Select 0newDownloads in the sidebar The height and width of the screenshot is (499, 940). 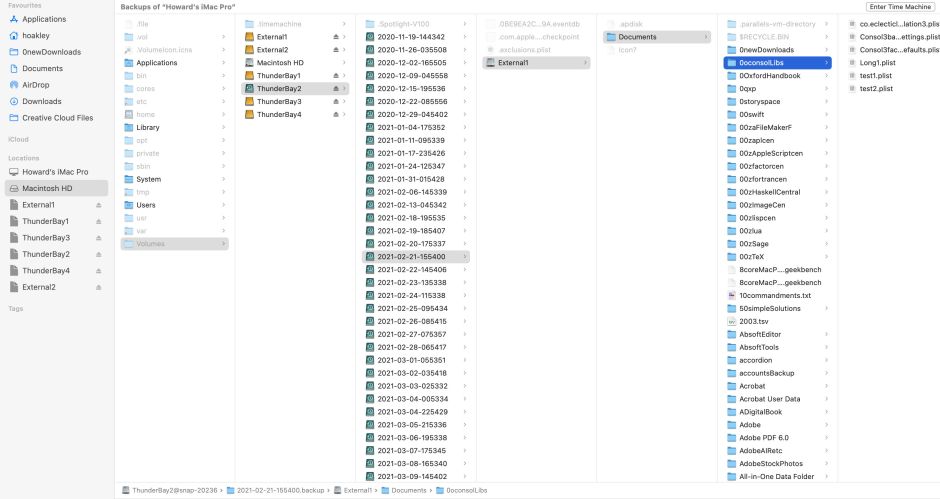[x=51, y=52]
